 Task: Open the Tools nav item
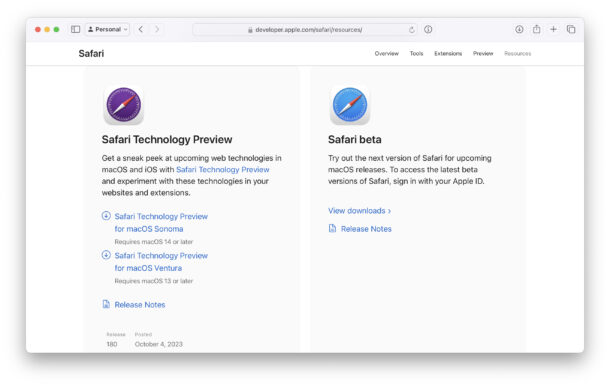pos(416,54)
